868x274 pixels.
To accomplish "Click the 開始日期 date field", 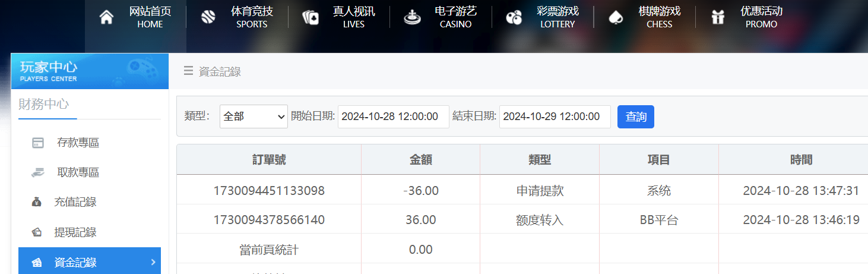I will point(393,117).
